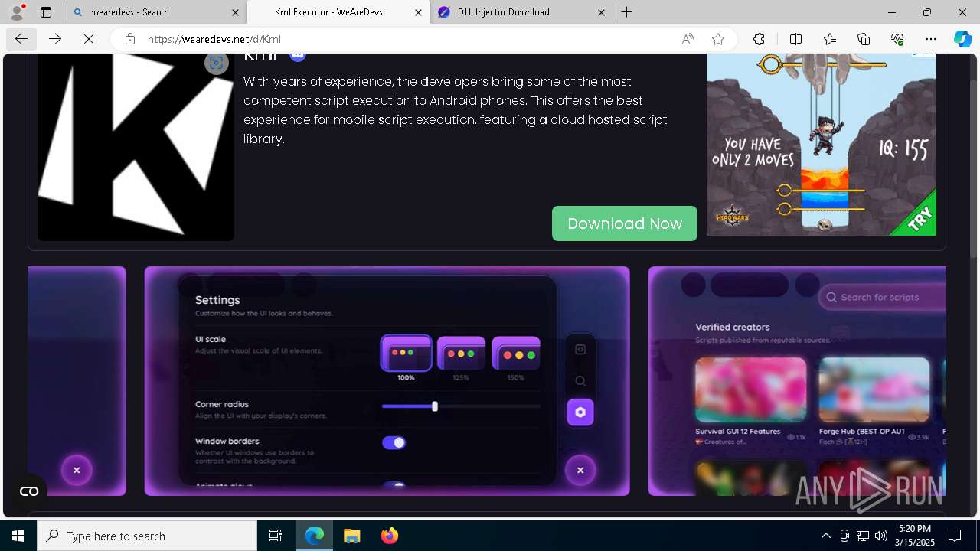
Task: Open the volume control
Action: (880, 536)
